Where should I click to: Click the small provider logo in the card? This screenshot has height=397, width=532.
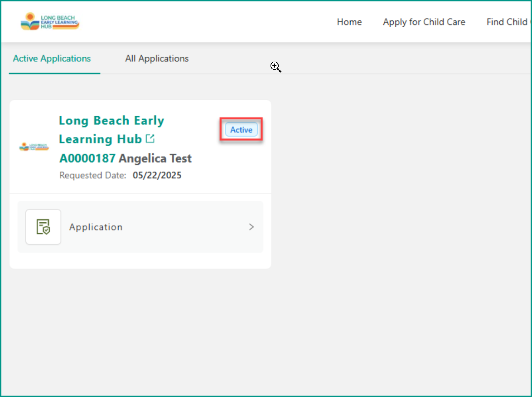[34, 147]
